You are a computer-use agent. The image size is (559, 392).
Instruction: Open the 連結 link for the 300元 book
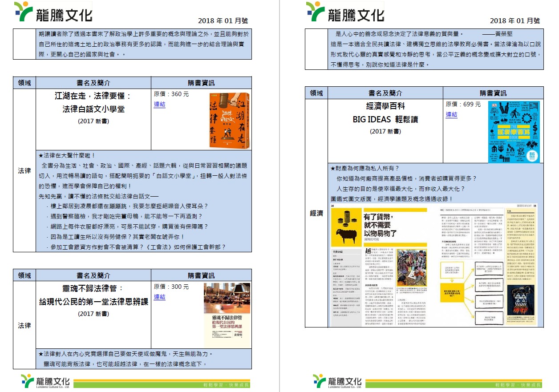click(x=159, y=297)
